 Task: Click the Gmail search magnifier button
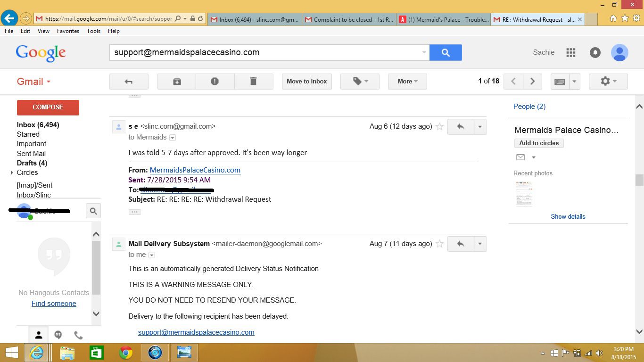pos(446,52)
